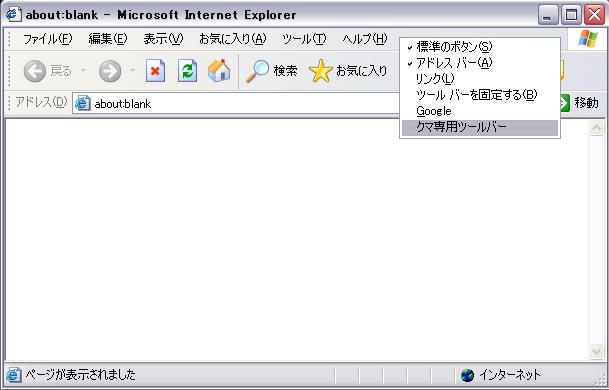Click the インターネット zone label
609x390 pixels.
click(x=510, y=375)
